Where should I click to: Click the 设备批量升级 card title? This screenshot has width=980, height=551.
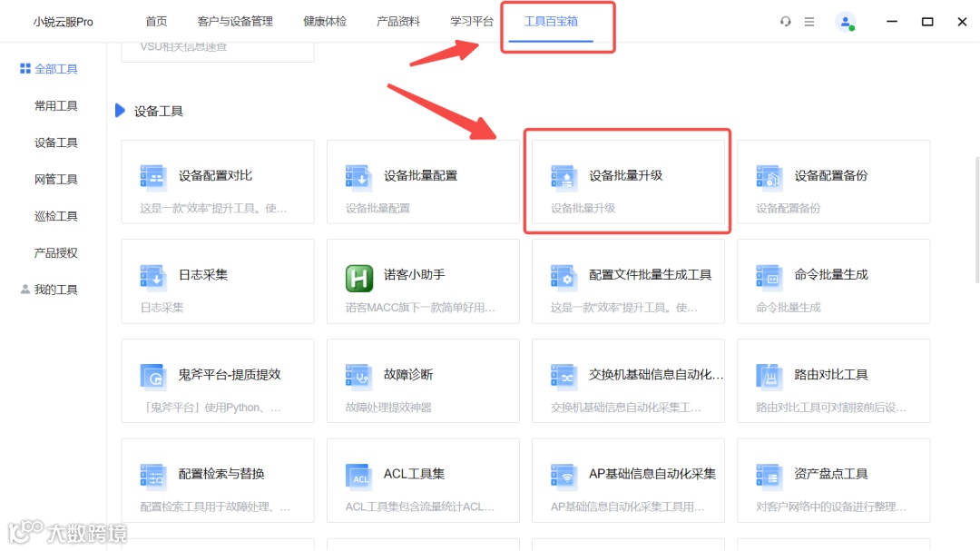click(x=625, y=176)
